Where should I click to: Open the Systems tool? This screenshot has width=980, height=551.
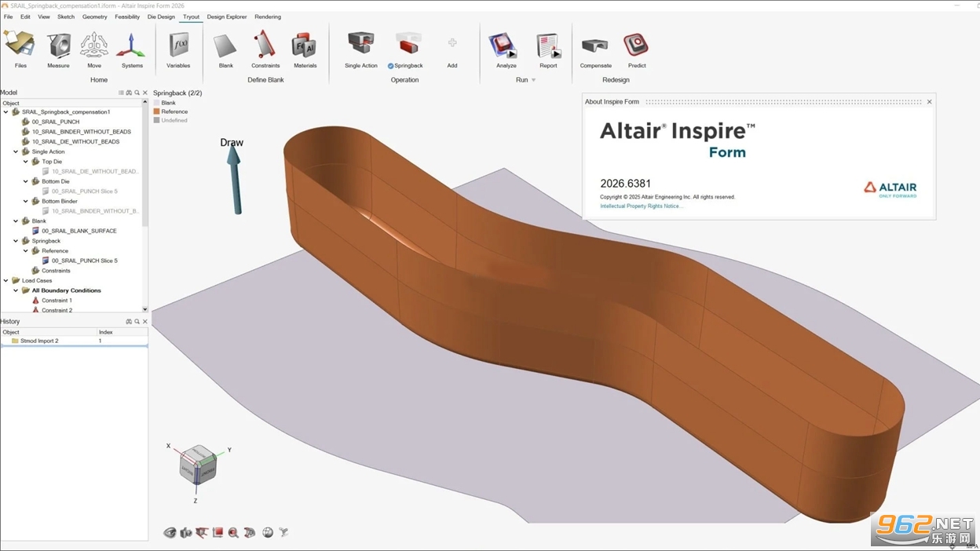click(132, 45)
